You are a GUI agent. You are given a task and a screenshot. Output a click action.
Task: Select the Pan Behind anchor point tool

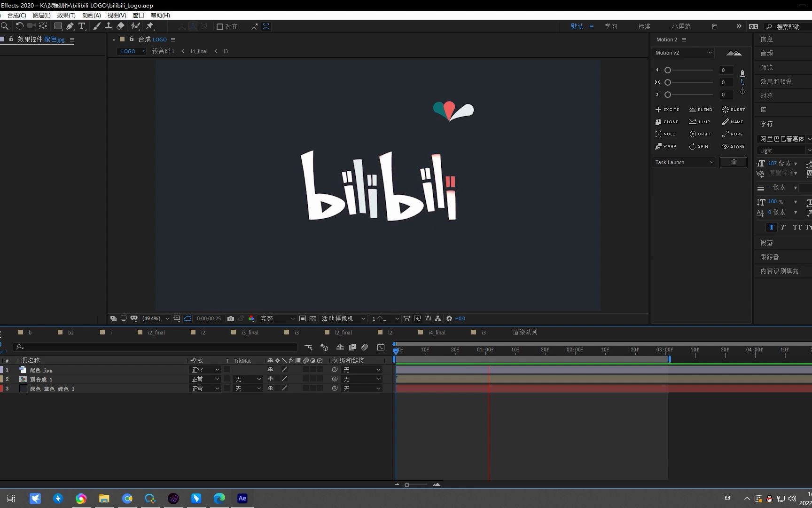tap(43, 26)
